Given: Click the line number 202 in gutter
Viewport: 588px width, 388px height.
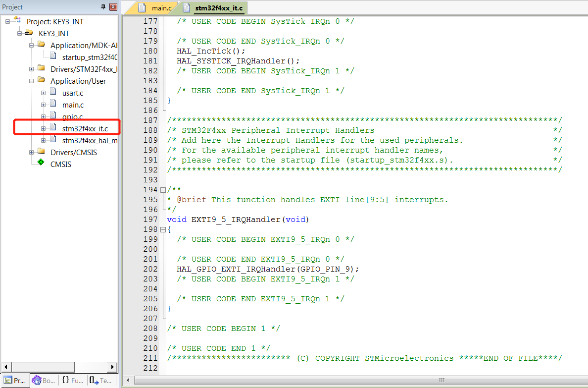Looking at the screenshot, I should 150,269.
